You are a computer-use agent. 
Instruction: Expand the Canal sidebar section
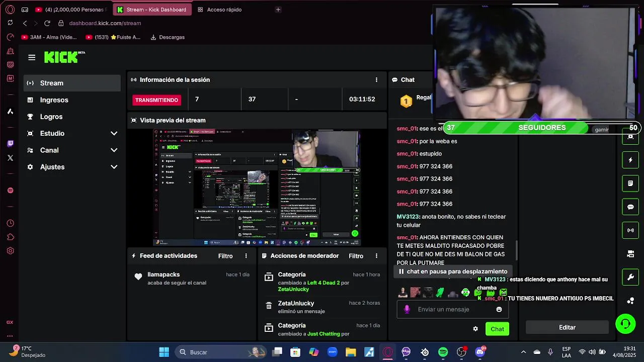[72, 150]
